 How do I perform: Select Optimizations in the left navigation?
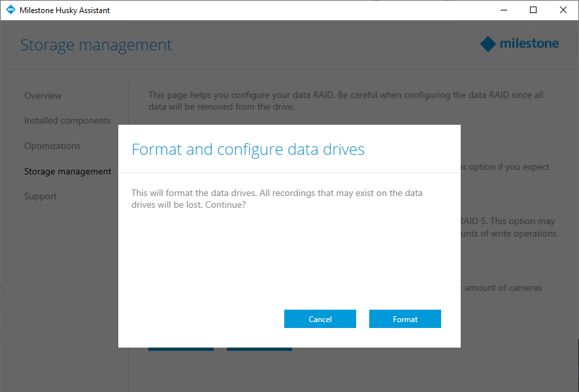[x=52, y=146]
